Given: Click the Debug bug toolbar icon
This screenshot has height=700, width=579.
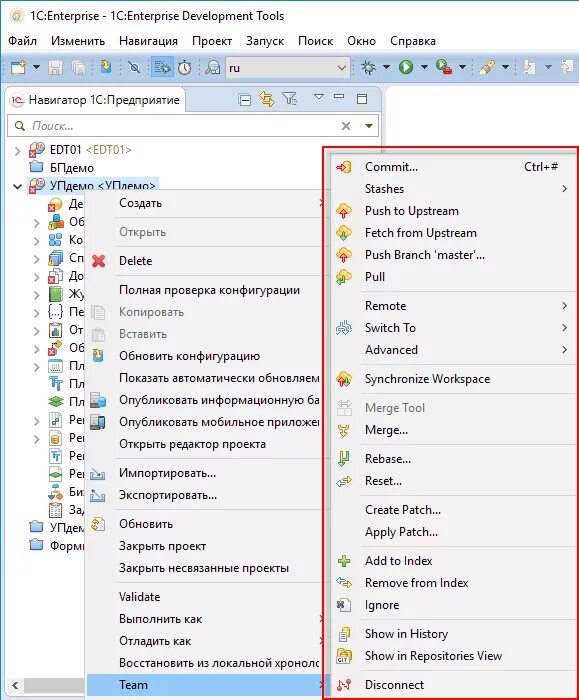Looking at the screenshot, I should pyautogui.click(x=368, y=67).
